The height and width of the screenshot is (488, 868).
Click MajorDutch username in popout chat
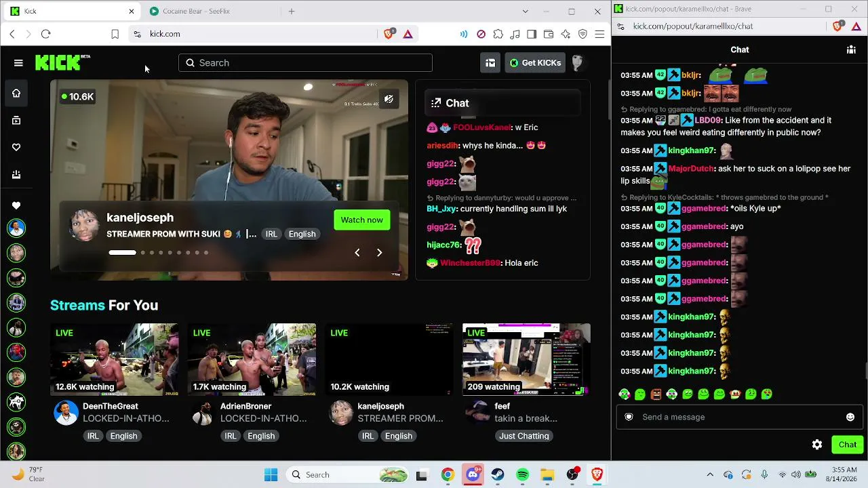(691, 169)
